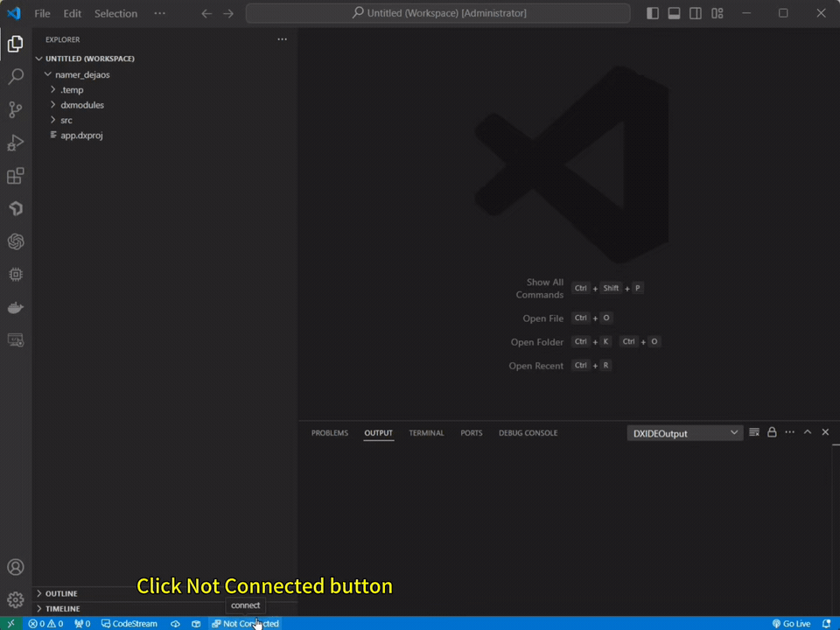Click errors and warnings count in status bar
Viewport: 840px width, 630px height.
pos(46,624)
